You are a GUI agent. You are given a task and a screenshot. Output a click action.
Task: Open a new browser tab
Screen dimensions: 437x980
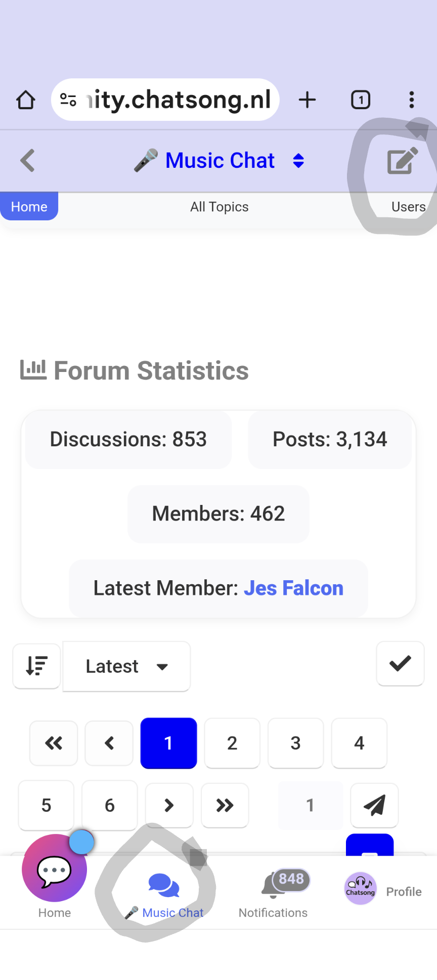tap(307, 100)
